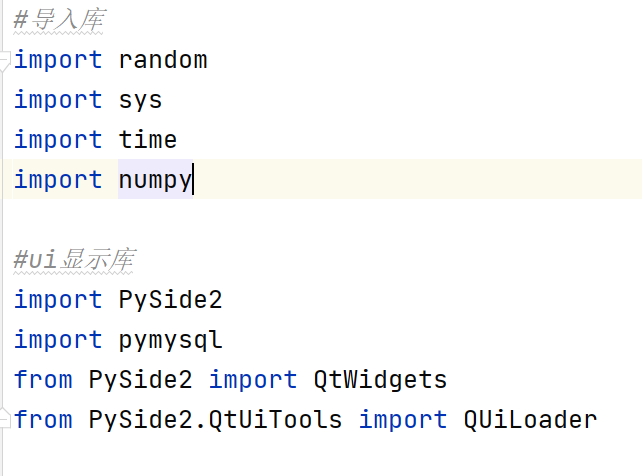
Task: Click import keyword before QUiLoader
Action: tap(403, 420)
